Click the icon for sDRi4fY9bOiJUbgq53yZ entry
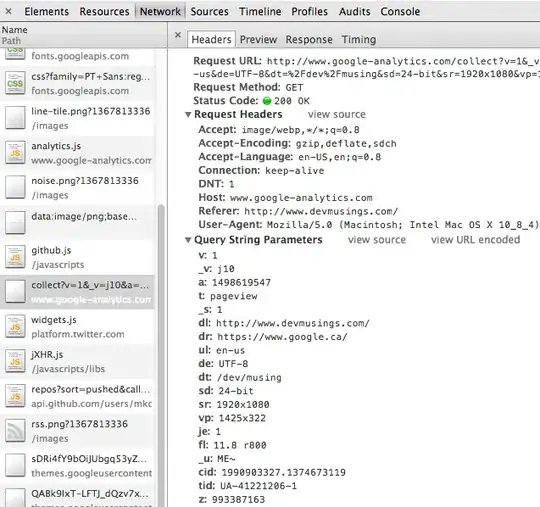The height and width of the screenshot is (507, 540). [x=15, y=466]
